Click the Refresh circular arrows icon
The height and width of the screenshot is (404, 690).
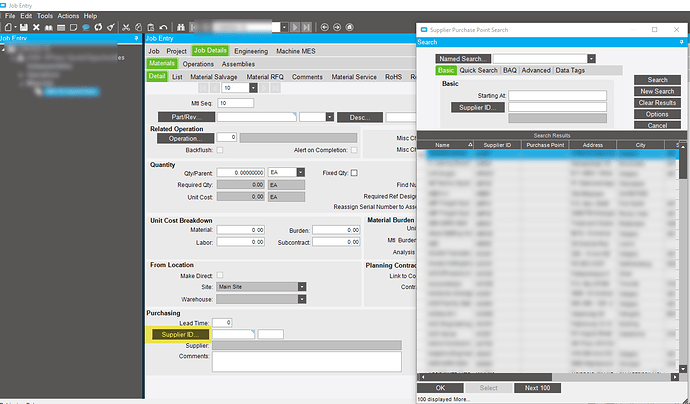98,27
